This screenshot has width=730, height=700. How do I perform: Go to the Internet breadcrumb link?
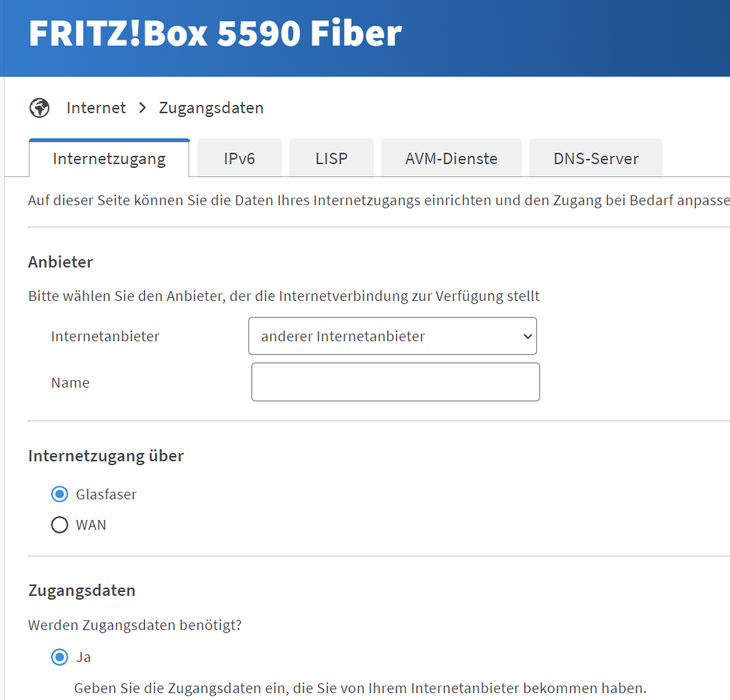[96, 108]
